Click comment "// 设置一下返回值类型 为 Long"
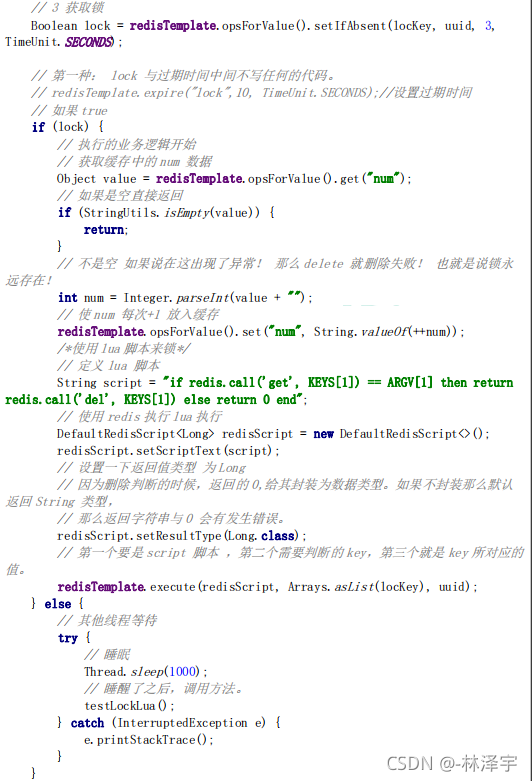 point(151,468)
